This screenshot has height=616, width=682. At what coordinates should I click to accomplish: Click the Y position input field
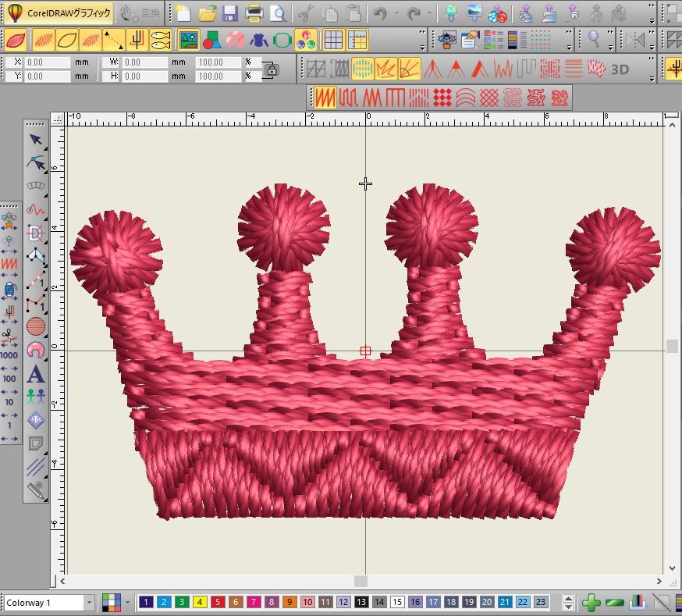pos(47,77)
